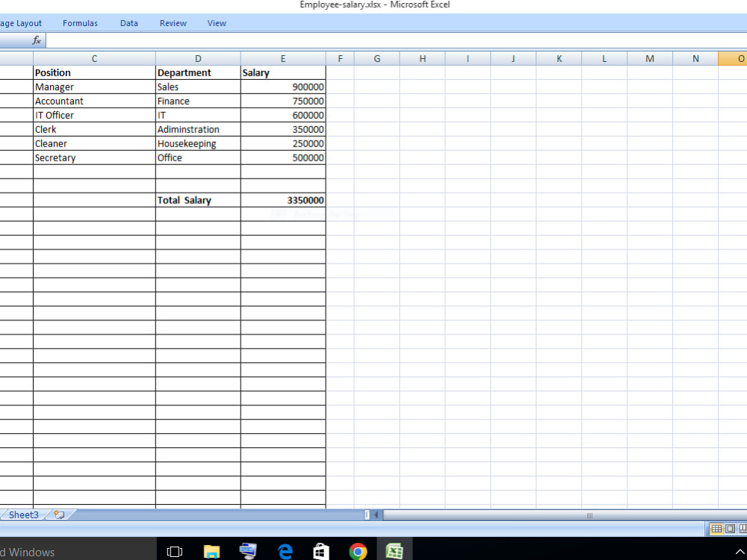The width and height of the screenshot is (747, 560).
Task: Select column E header
Action: pos(283,58)
